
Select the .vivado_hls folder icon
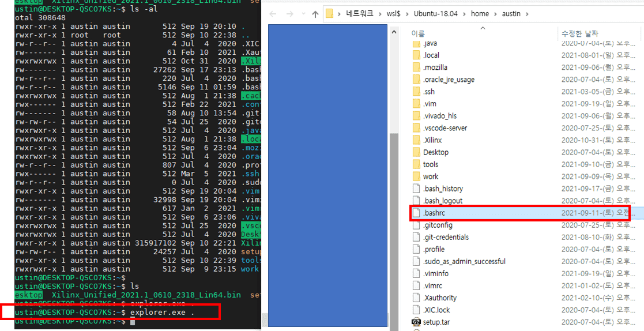coord(416,116)
